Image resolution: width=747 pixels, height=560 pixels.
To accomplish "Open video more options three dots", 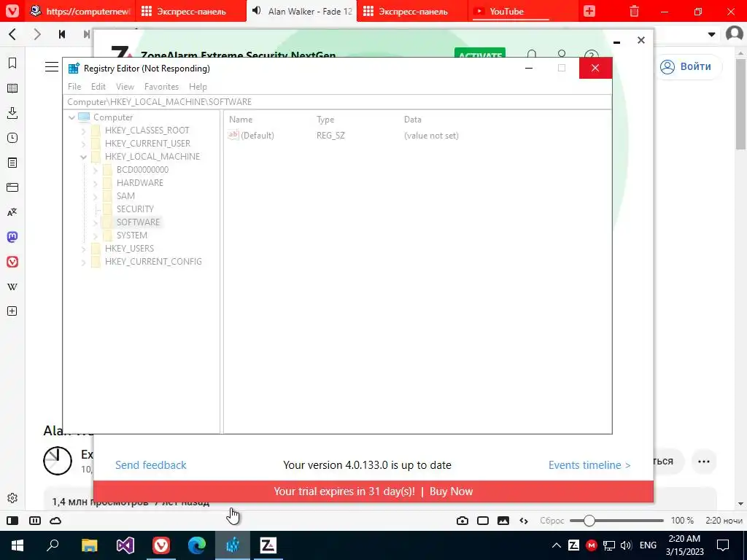I will tap(704, 462).
